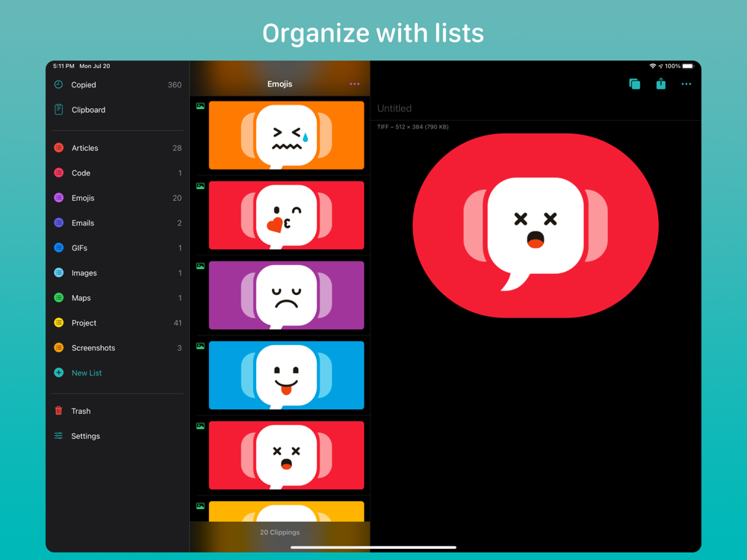Open the Project list
Screen dimensions: 747x560
117,323
